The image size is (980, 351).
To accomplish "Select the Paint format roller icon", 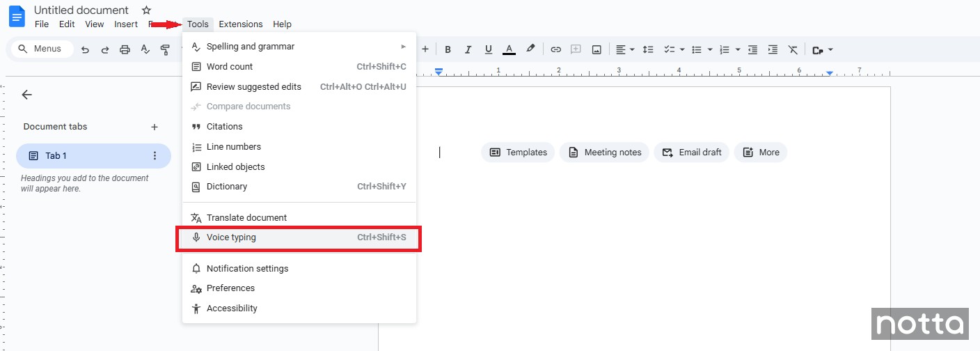I will (165, 49).
